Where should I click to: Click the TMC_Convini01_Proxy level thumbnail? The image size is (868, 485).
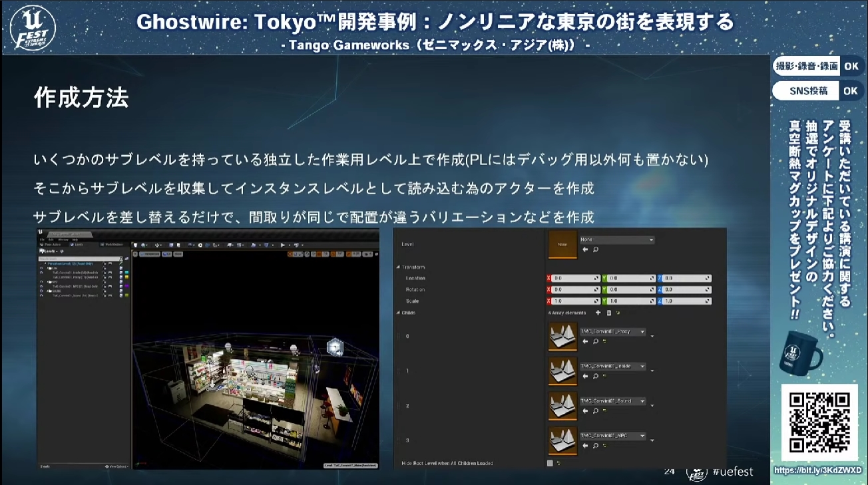pos(562,337)
